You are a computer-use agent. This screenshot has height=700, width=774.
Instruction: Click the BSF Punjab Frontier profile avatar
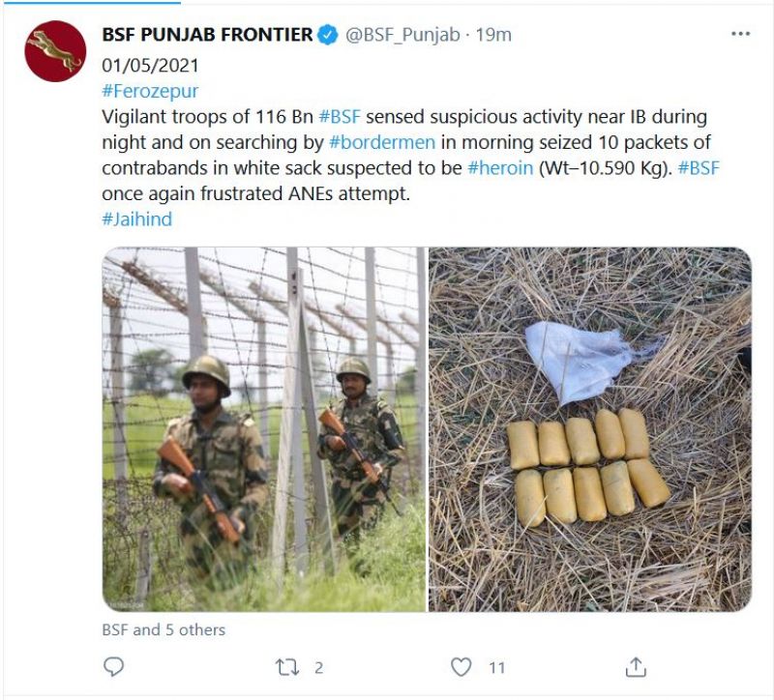click(x=55, y=51)
